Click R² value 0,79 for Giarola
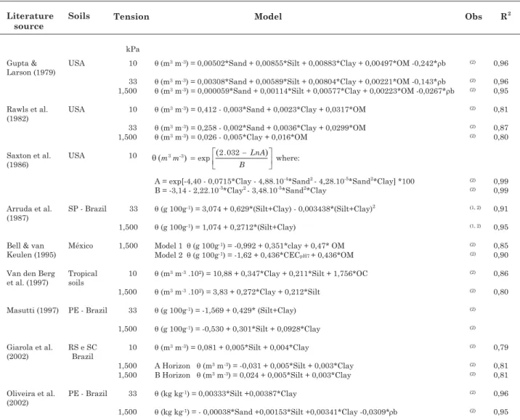The height and width of the screenshot is (420, 520). [x=500, y=347]
